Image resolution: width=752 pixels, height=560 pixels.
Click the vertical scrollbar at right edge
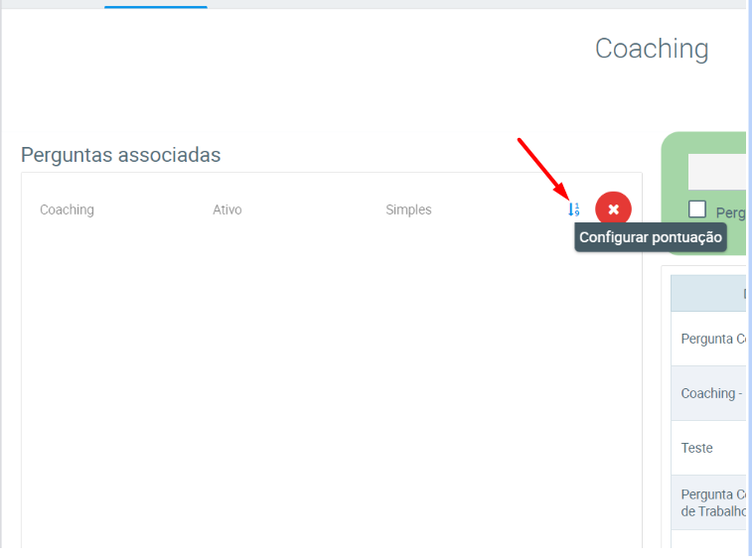click(748, 278)
